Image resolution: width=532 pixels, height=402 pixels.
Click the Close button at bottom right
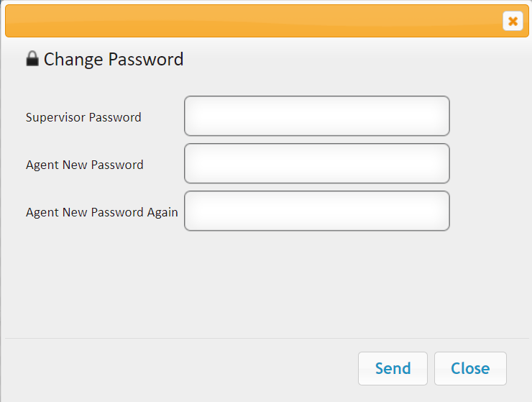tap(470, 368)
